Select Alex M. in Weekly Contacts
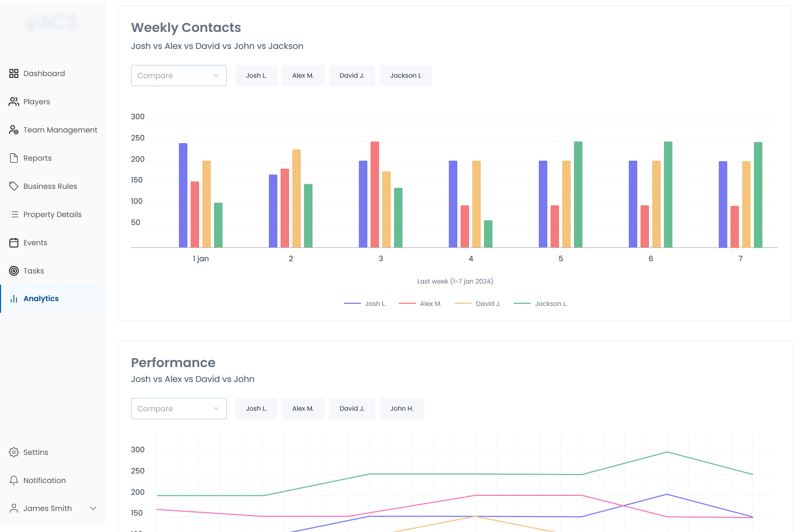The height and width of the screenshot is (532, 805). coord(303,76)
